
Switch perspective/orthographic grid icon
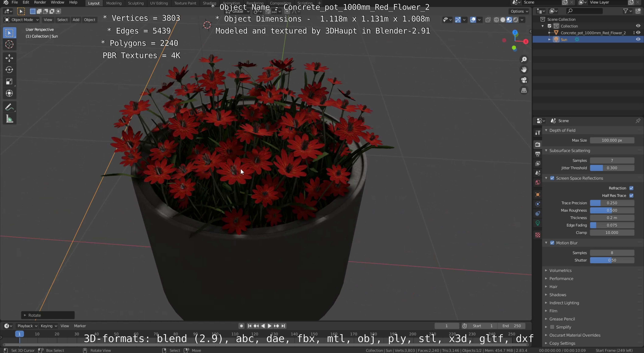tap(524, 90)
